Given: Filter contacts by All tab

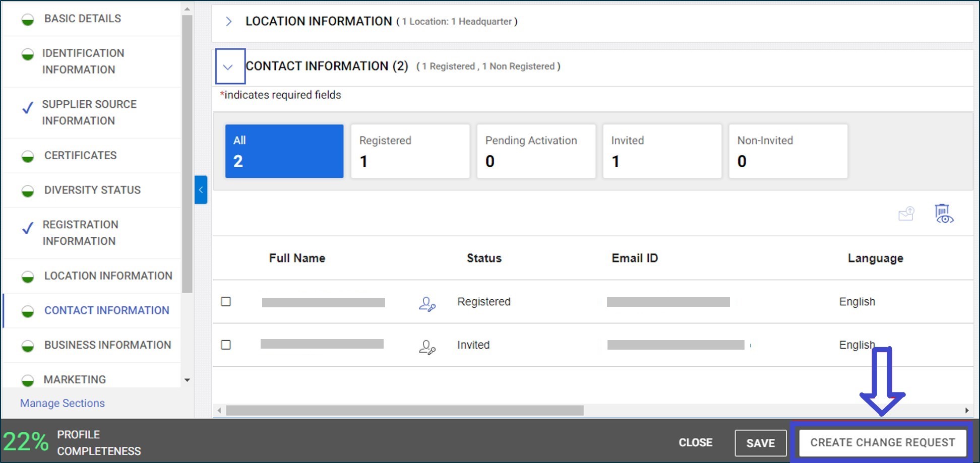Looking at the screenshot, I should [284, 151].
